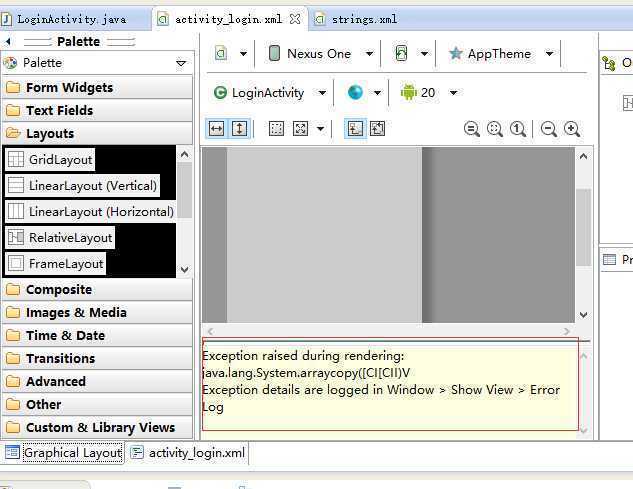
Task: Expand the Images & Media category
Action: (x=97, y=312)
